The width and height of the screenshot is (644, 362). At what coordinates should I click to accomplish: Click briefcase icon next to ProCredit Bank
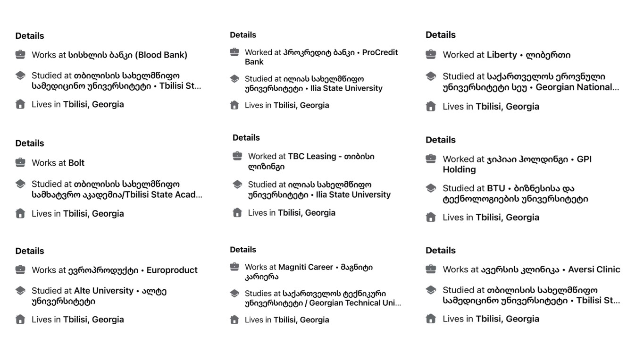pyautogui.click(x=234, y=52)
